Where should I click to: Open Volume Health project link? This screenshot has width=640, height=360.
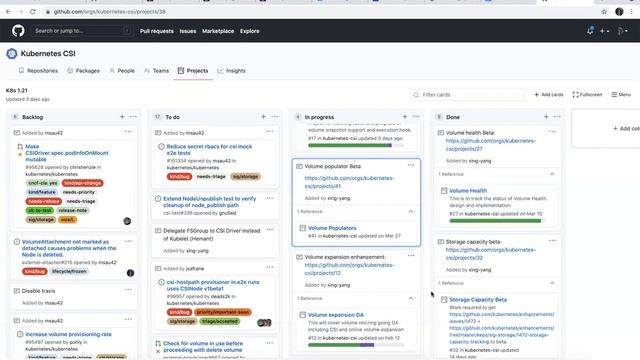468,191
